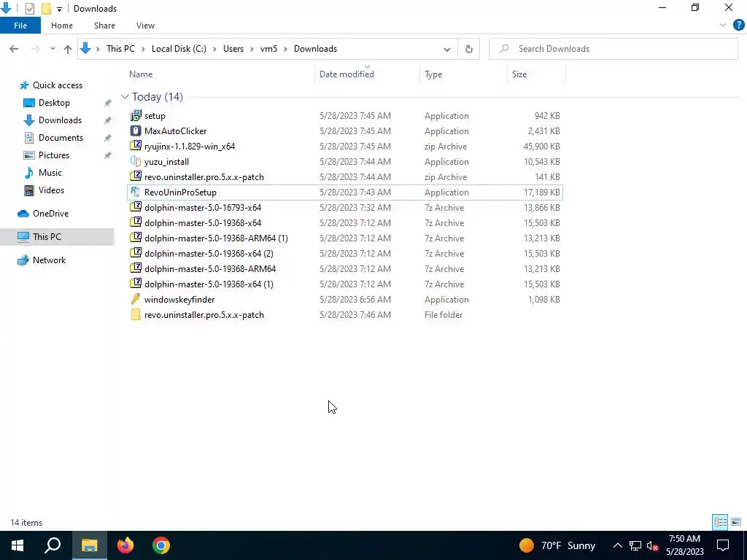Image resolution: width=747 pixels, height=560 pixels.
Task: Refresh the Downloads folder view
Action: [x=469, y=49]
